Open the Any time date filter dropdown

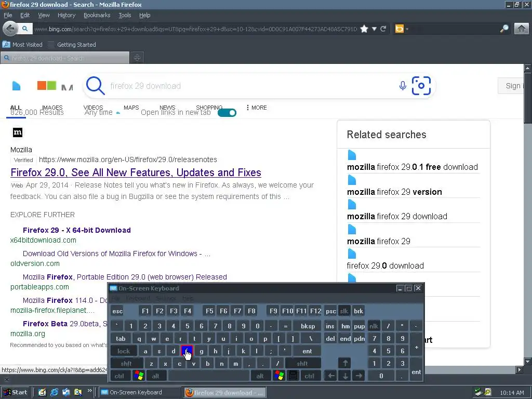click(x=102, y=113)
